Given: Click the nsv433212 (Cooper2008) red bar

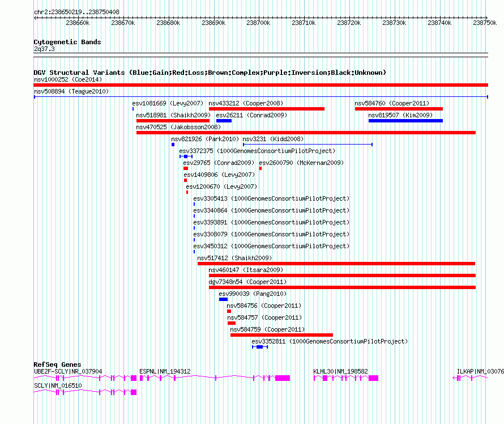Looking at the screenshot, I should pyautogui.click(x=267, y=109).
